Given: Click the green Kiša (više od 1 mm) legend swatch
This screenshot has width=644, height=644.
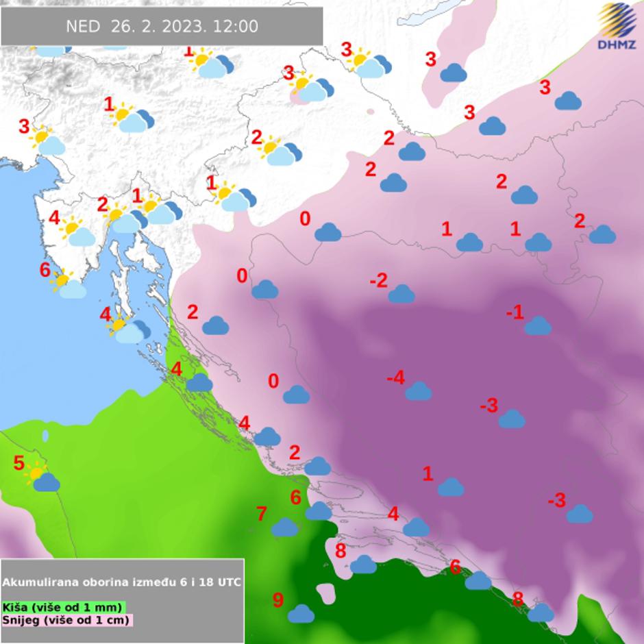Looking at the screenshot, I should point(64,607).
